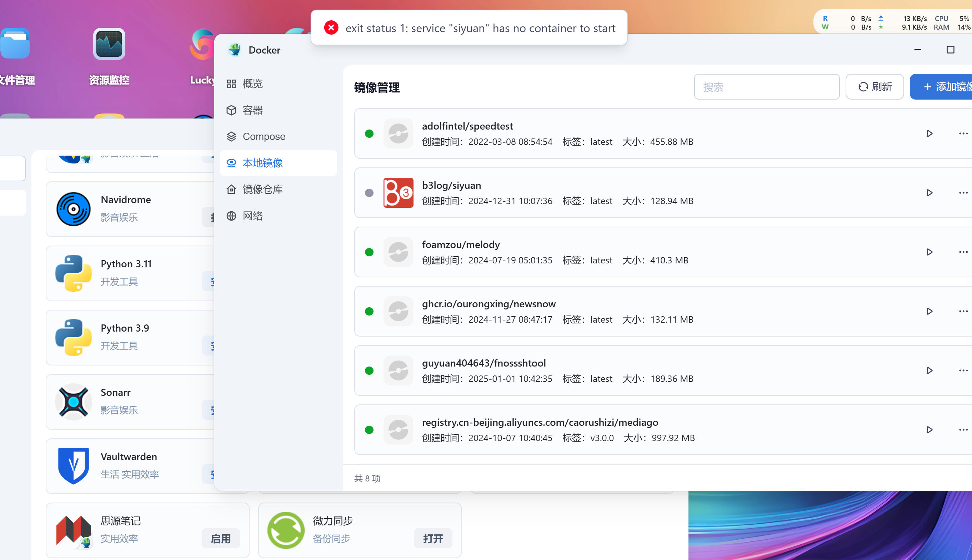Click the adolfintel/speedtest image name
The height and width of the screenshot is (560, 972).
point(467,126)
